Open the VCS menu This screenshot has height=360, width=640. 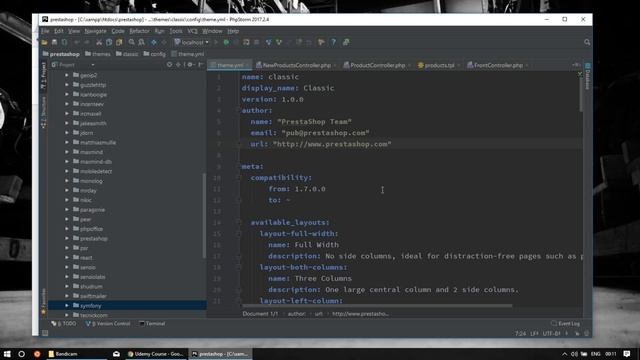tap(192, 31)
